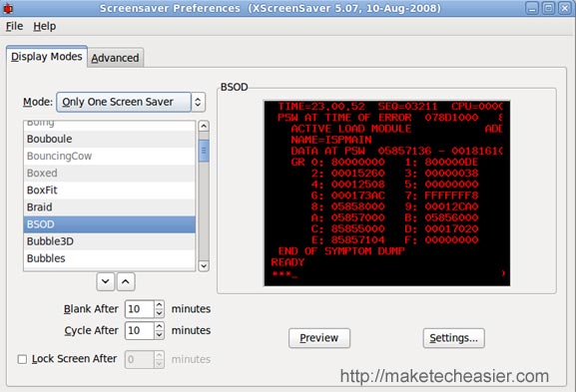Click the screensaver list scrollbar thumb

[x=204, y=151]
